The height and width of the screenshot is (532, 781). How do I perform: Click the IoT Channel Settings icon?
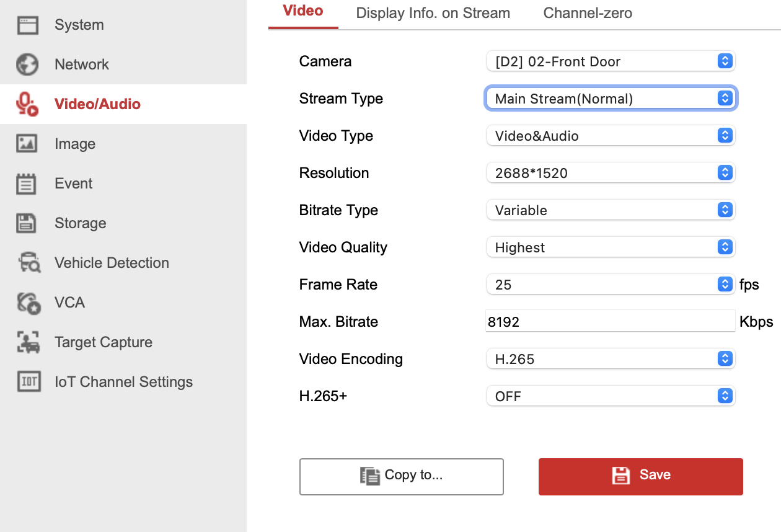click(x=29, y=382)
